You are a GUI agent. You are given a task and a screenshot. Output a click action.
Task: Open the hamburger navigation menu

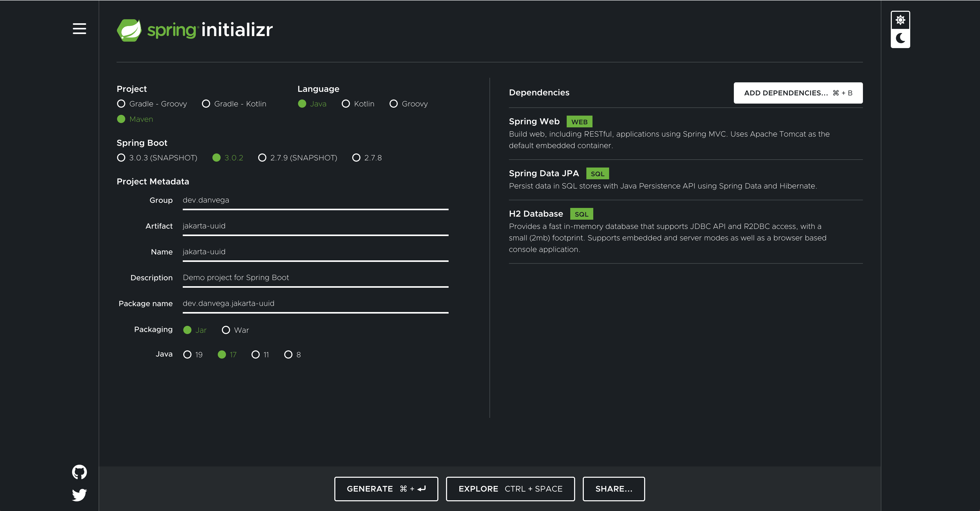pyautogui.click(x=79, y=29)
